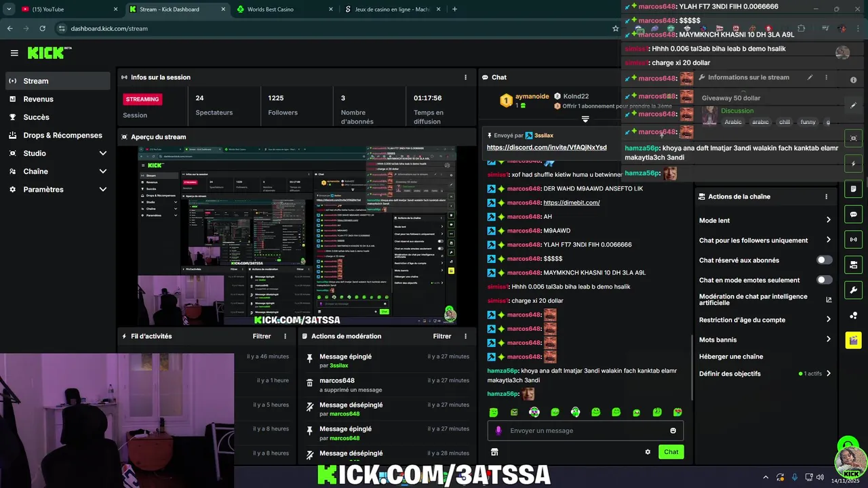Screen dimensions: 868x488
Task: Open Filtrer in Fil d'activités
Action: coord(262,336)
